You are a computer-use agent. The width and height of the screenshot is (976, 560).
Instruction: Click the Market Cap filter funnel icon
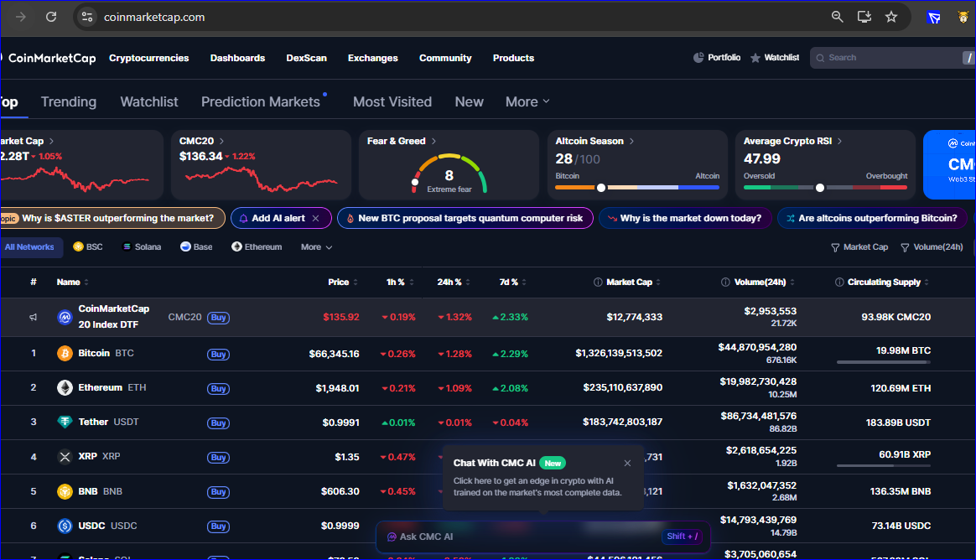pos(835,247)
